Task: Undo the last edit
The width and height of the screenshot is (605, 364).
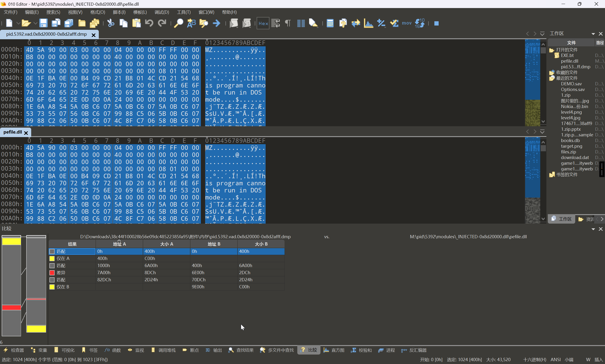Action: pos(149,23)
